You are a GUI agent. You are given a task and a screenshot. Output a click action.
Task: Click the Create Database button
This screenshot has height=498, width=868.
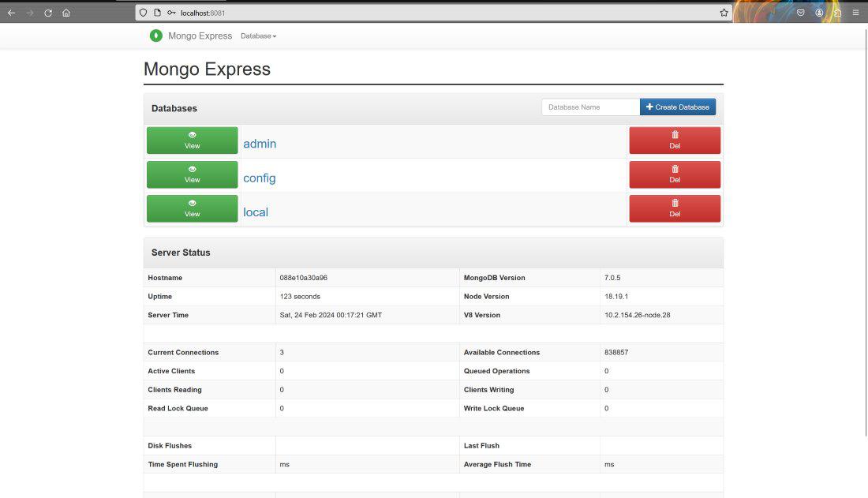(x=678, y=107)
